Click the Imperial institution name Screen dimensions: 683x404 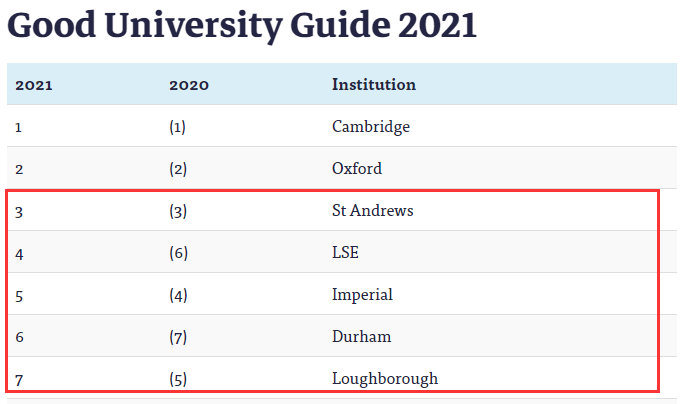pyautogui.click(x=362, y=295)
